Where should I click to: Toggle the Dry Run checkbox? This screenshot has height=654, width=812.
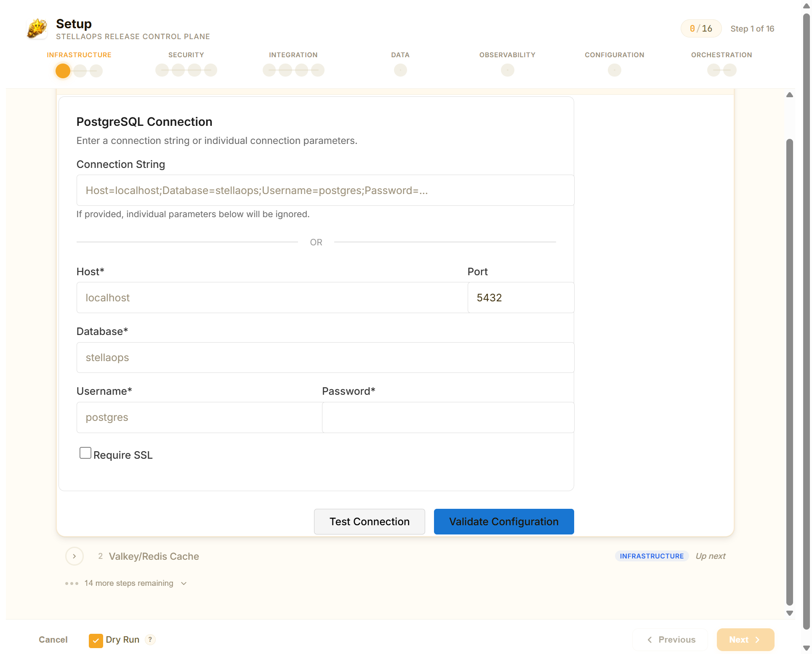[96, 640]
